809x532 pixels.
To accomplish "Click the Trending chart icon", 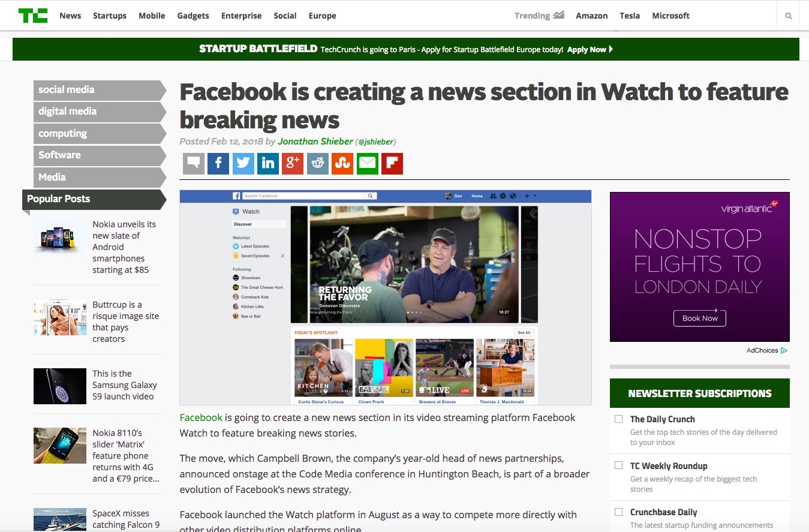I will pos(558,16).
